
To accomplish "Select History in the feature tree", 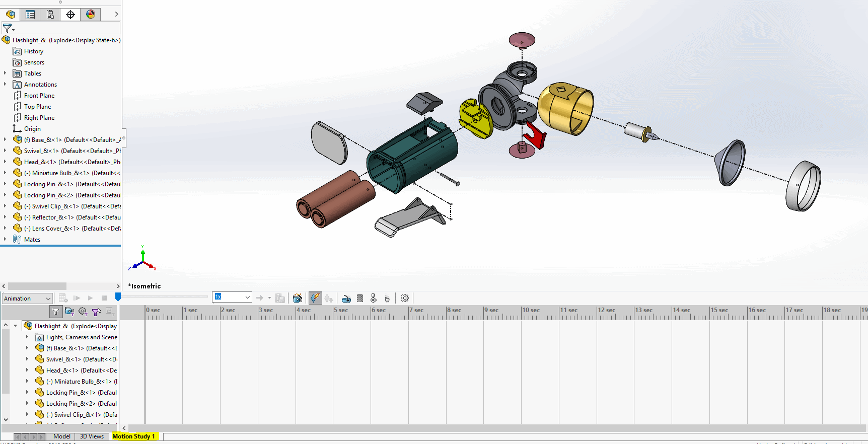I will point(34,51).
